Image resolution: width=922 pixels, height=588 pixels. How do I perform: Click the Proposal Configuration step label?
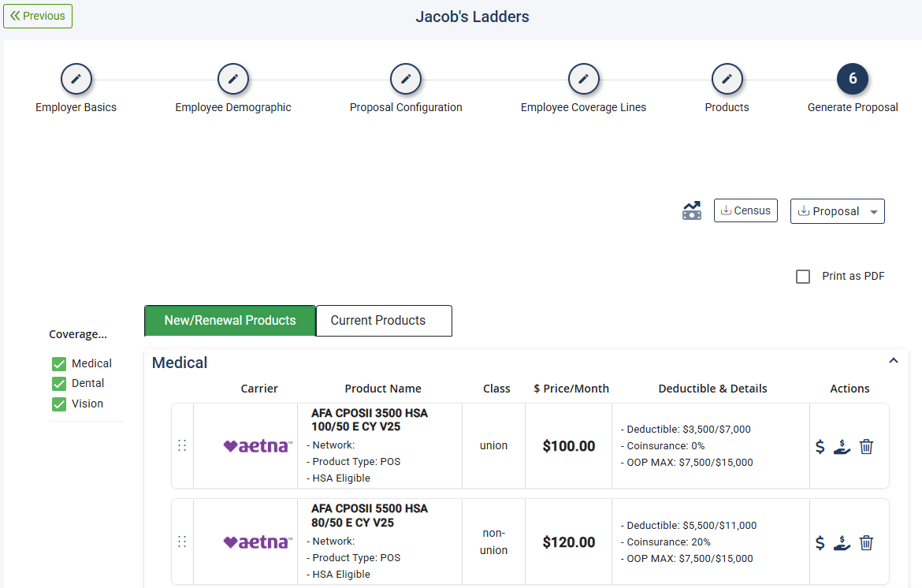click(406, 108)
